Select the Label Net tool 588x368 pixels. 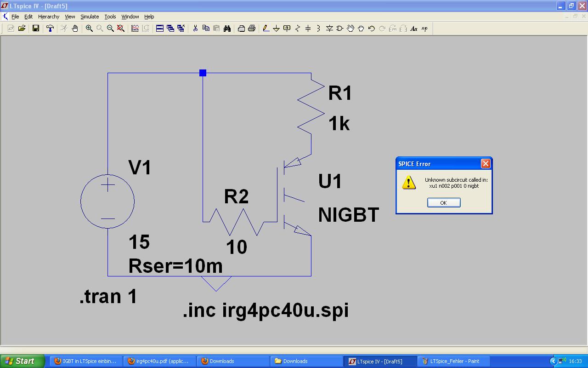point(286,28)
